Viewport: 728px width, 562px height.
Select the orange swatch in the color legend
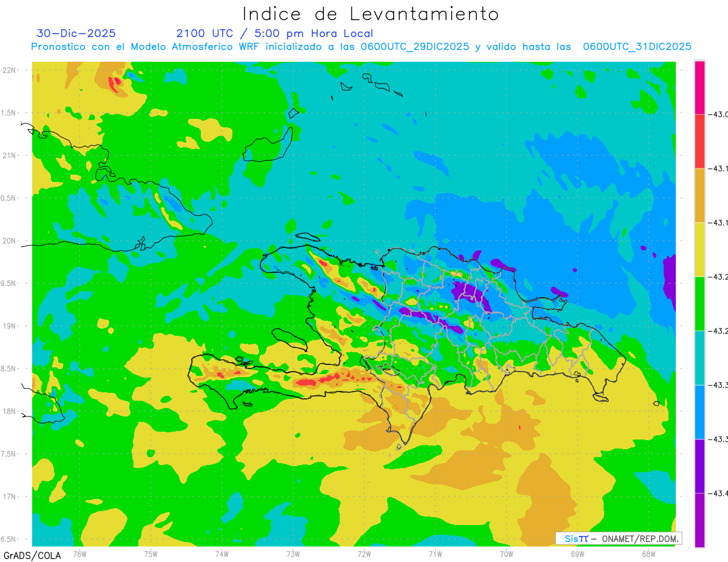[x=699, y=195]
